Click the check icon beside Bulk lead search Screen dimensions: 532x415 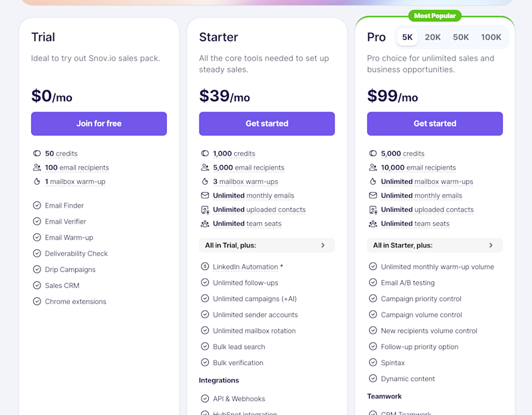click(205, 346)
